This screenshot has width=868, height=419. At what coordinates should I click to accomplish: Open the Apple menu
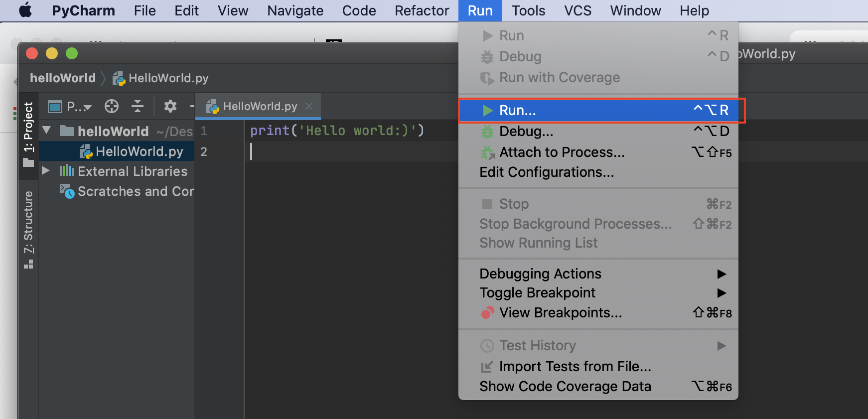tap(25, 10)
